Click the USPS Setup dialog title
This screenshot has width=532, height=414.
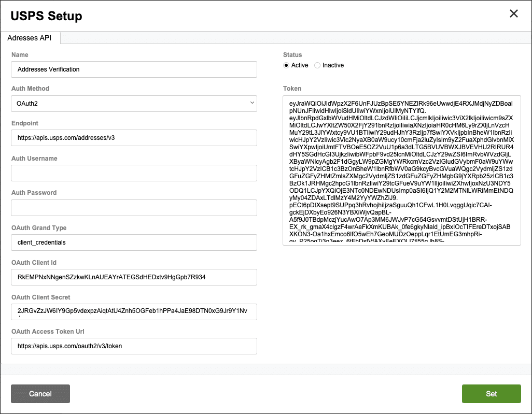[x=47, y=16]
